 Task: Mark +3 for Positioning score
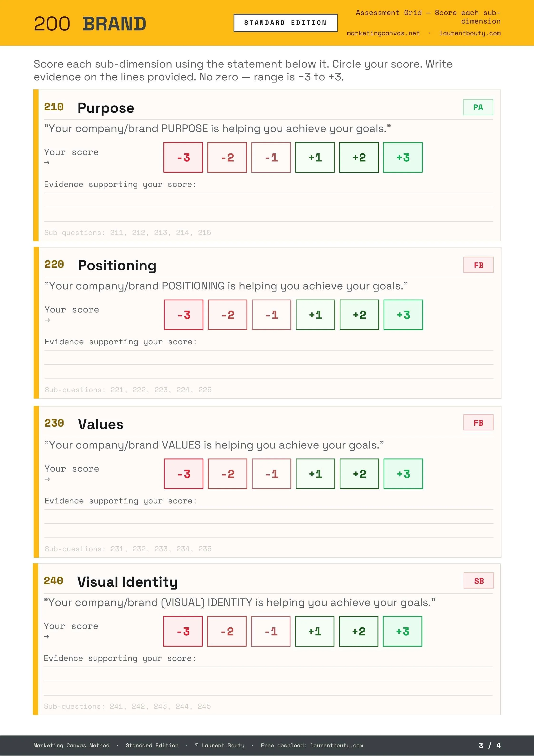coord(403,315)
